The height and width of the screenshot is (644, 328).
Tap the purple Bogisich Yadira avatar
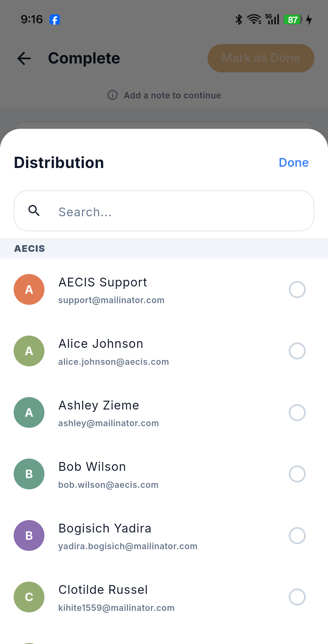pyautogui.click(x=29, y=536)
